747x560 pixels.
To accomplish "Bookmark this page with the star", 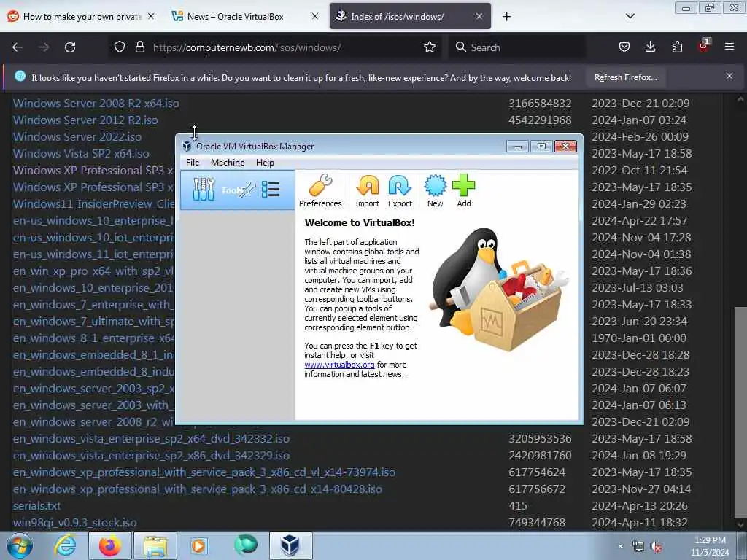I will [429, 47].
